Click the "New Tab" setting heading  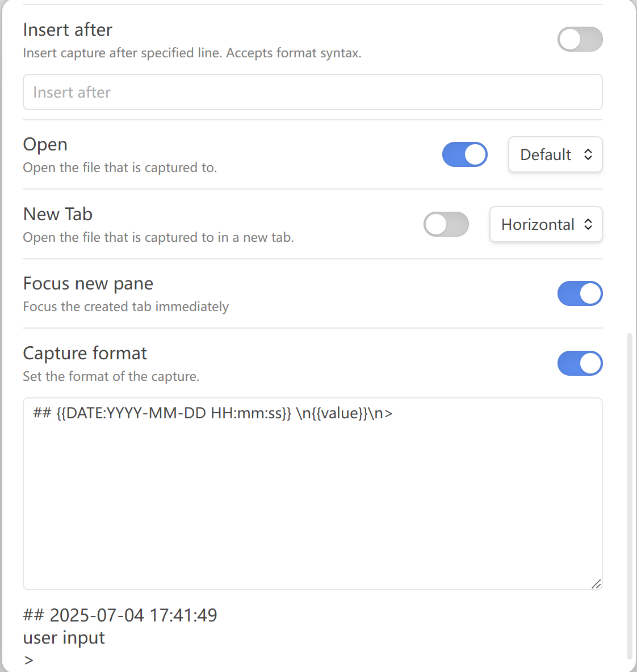point(58,214)
